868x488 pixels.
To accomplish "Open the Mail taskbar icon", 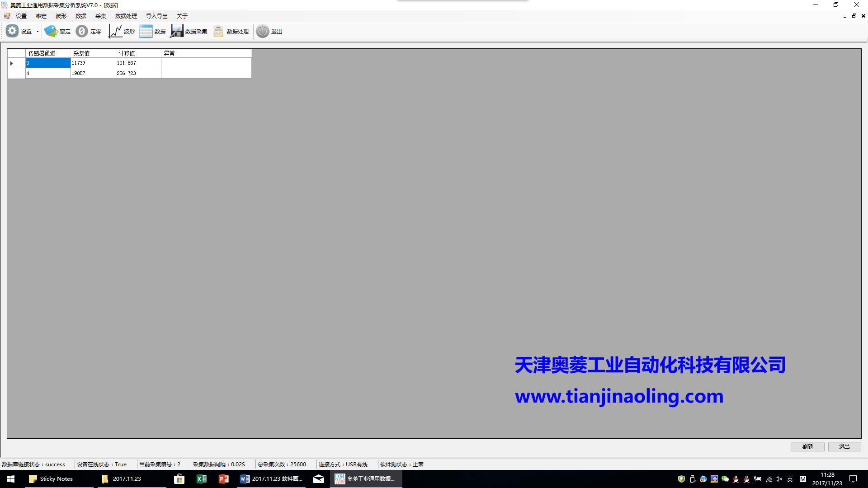I will tap(319, 479).
